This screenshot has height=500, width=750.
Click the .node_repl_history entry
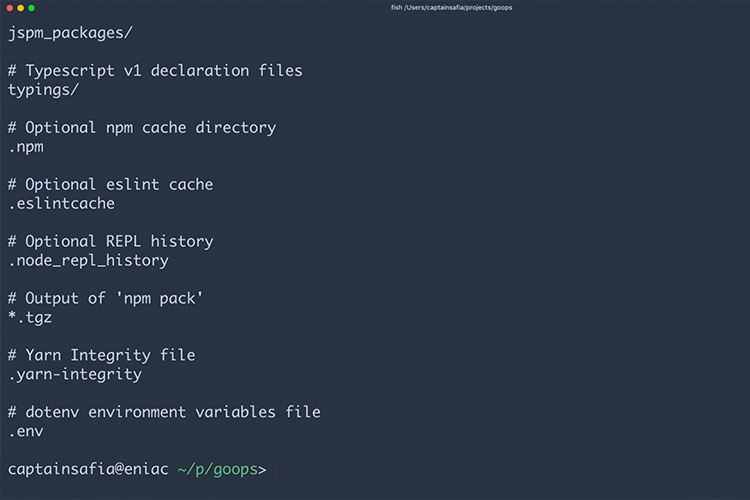coord(88,261)
